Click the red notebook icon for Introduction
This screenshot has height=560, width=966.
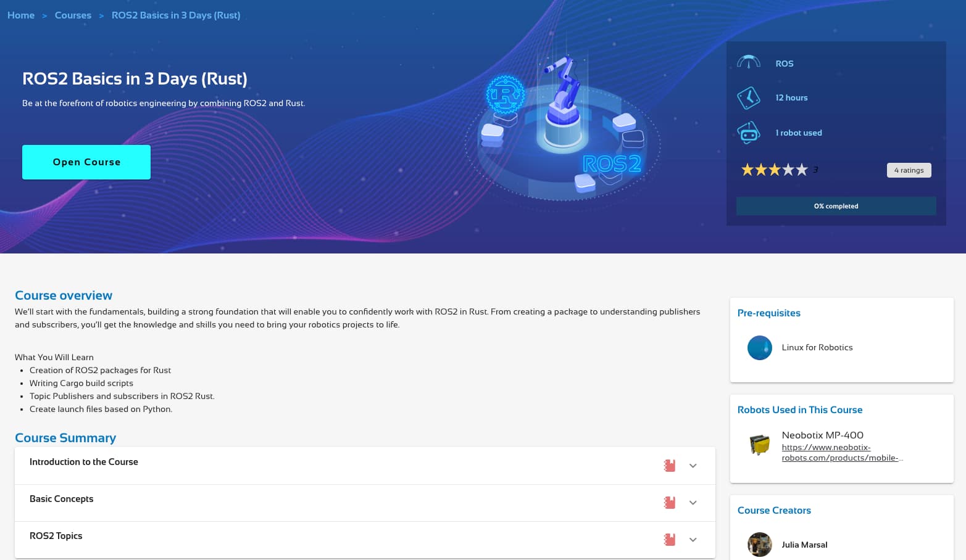pos(670,466)
